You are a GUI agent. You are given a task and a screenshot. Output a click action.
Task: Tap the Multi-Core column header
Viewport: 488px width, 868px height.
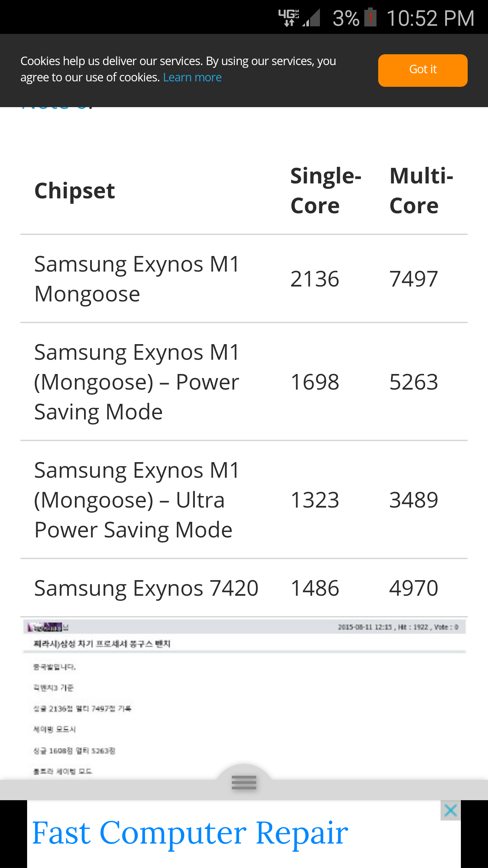click(x=421, y=191)
